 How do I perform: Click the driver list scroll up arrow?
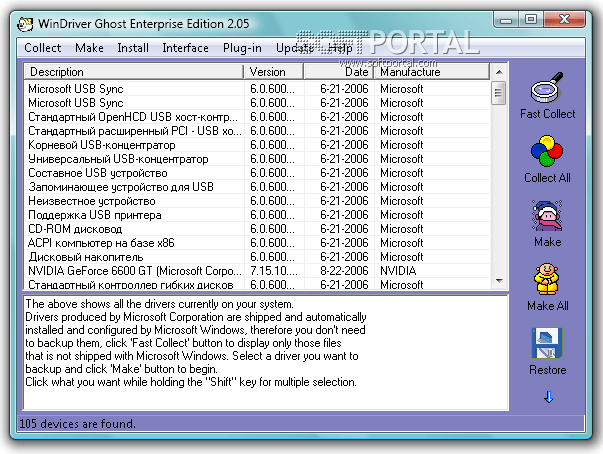tap(499, 72)
